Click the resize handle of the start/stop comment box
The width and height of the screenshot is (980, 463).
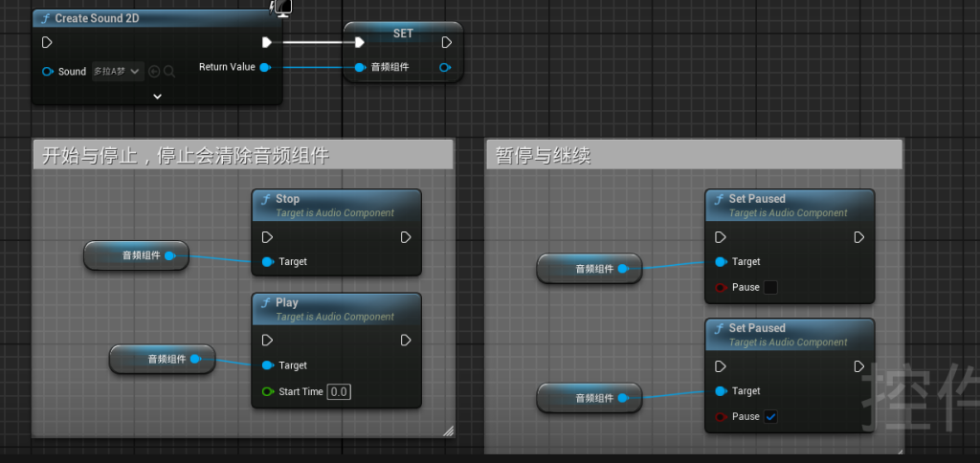pyautogui.click(x=447, y=431)
